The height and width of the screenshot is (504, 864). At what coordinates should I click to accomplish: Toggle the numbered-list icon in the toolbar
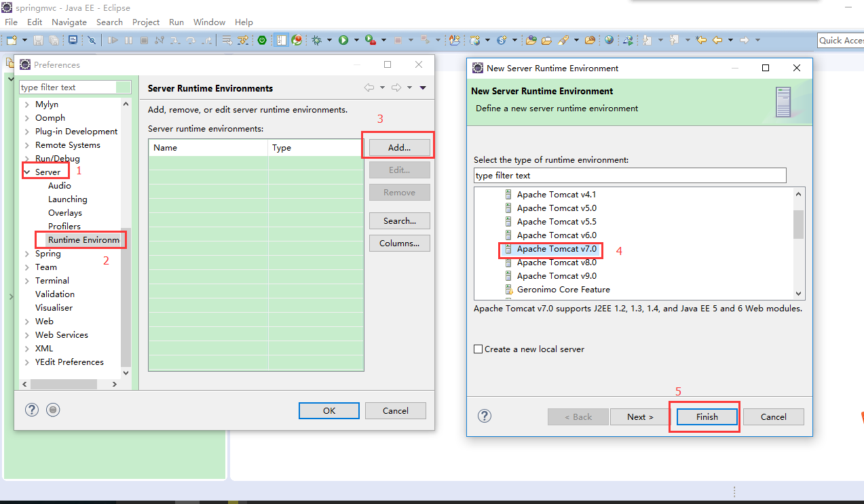282,40
